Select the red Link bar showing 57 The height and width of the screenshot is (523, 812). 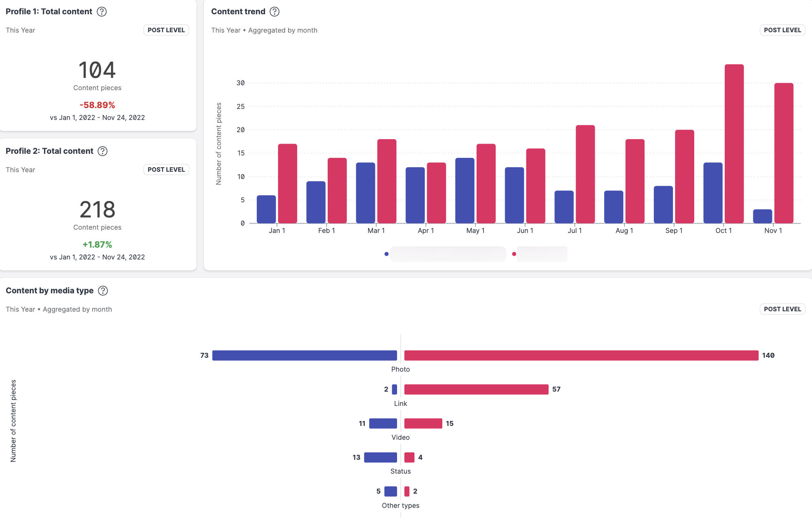click(x=476, y=390)
